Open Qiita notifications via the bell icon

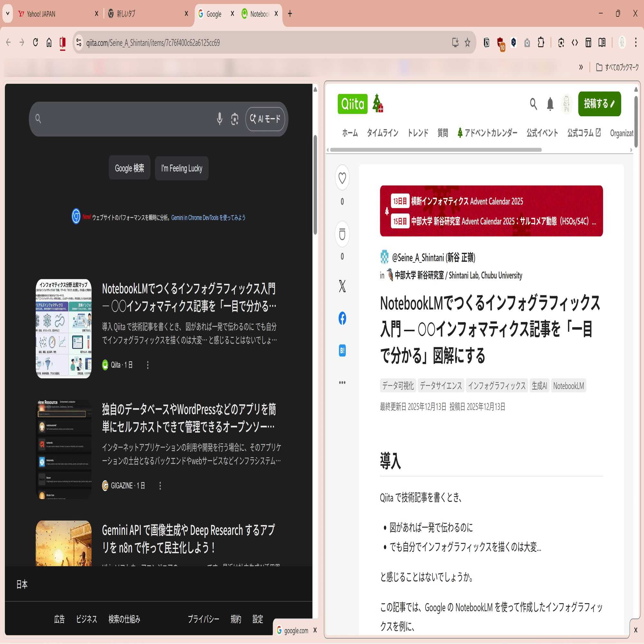[550, 104]
